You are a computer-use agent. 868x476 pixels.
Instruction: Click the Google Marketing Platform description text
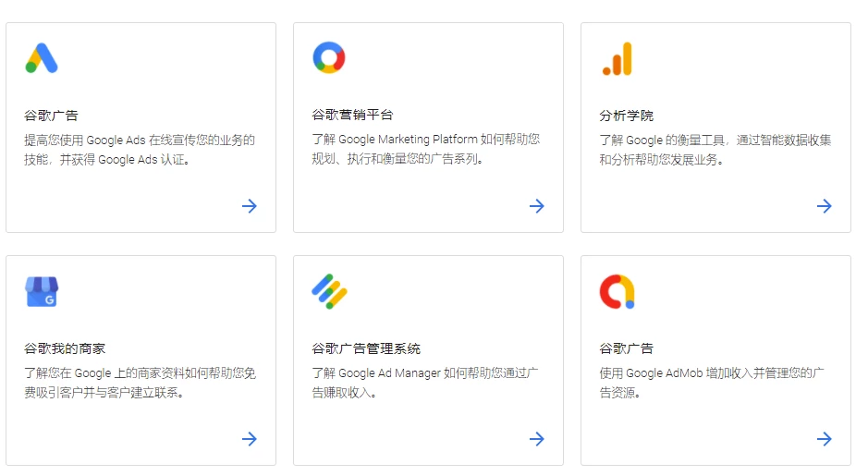[x=426, y=149]
